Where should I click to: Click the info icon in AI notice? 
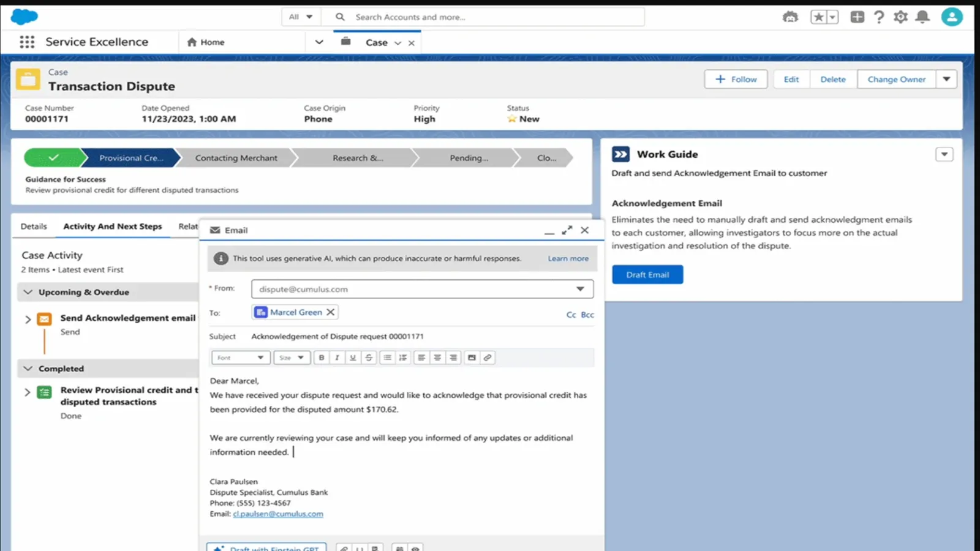click(x=221, y=258)
